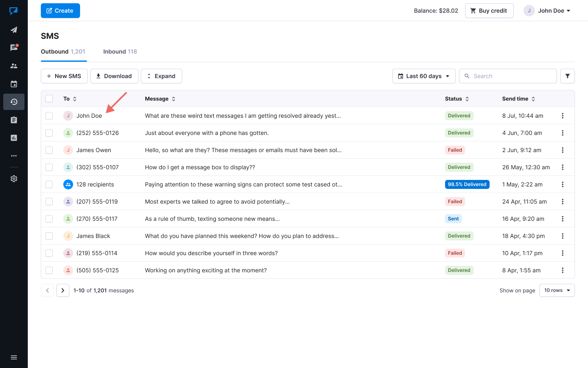Tick the checkbox for the John Doe message

coord(49,116)
